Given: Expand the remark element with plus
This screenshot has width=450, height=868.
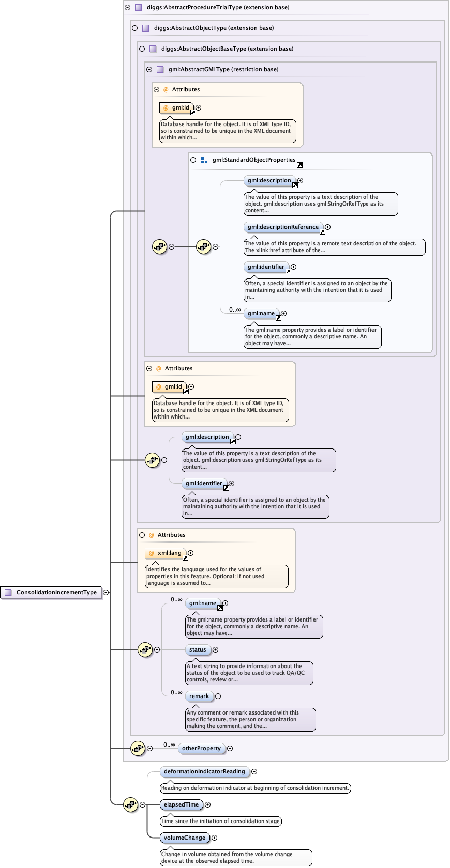Looking at the screenshot, I should coord(218,696).
